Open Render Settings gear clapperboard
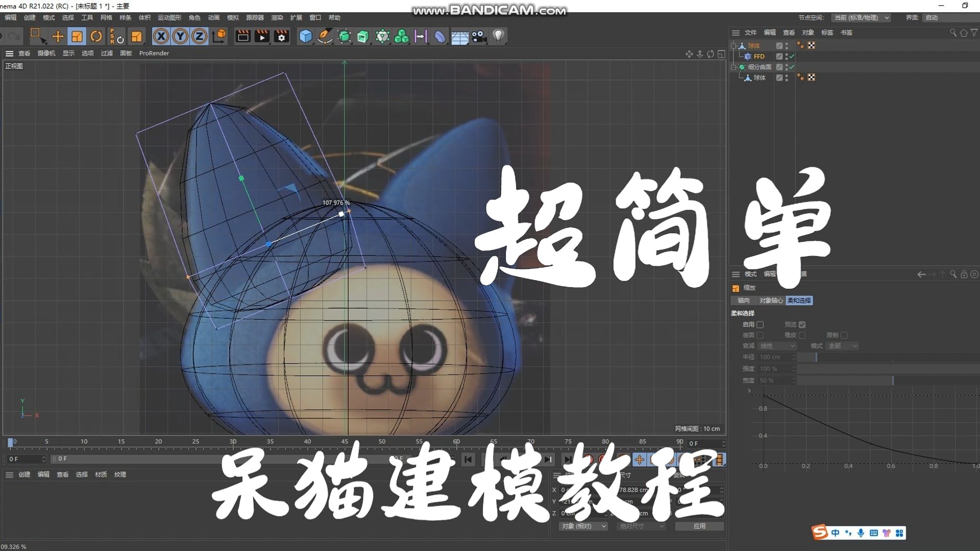The image size is (980, 551). 281,36
